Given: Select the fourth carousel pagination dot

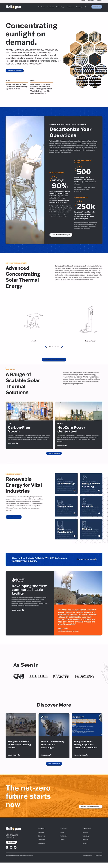Looking at the screenshot, I should pyautogui.click(x=58, y=346).
